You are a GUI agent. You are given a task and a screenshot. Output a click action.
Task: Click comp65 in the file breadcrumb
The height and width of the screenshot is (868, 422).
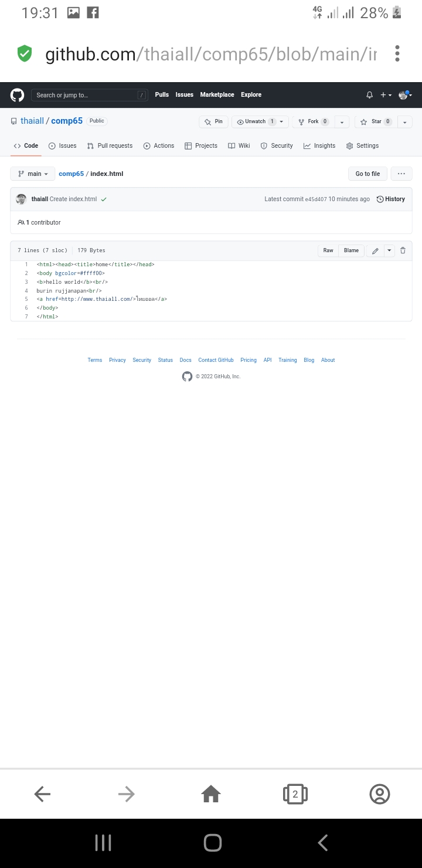tap(71, 174)
